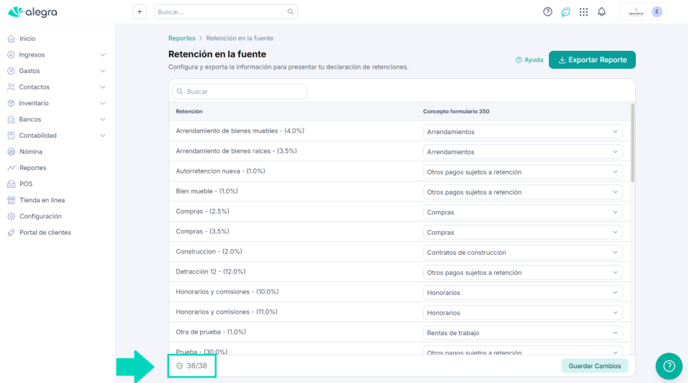Expand the Contactos menu chevron
The width and height of the screenshot is (688, 383).
pos(103,87)
